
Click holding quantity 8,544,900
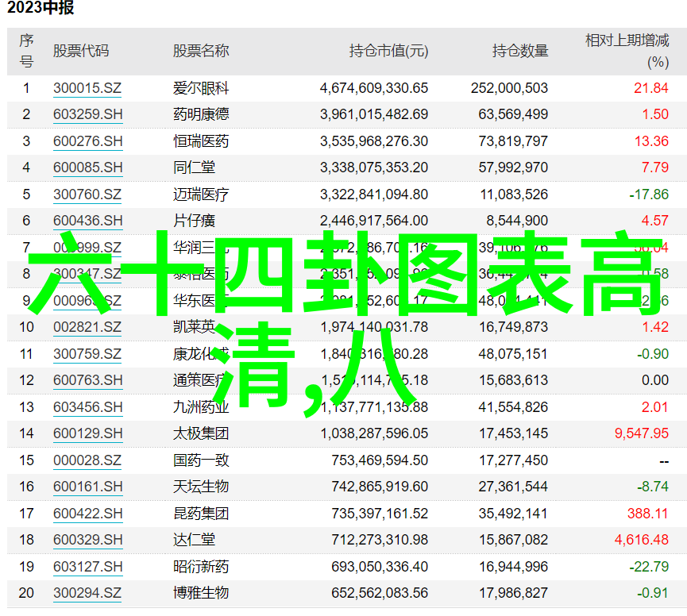pyautogui.click(x=517, y=221)
